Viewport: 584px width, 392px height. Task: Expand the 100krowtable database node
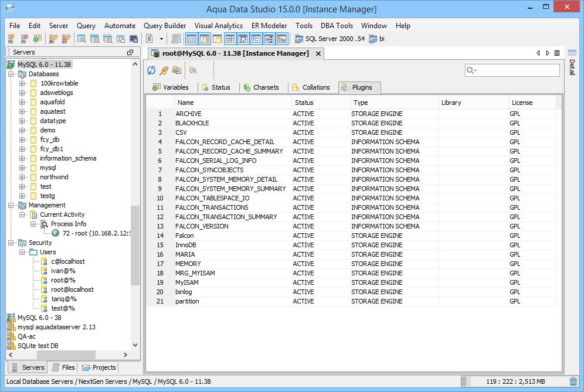(22, 83)
